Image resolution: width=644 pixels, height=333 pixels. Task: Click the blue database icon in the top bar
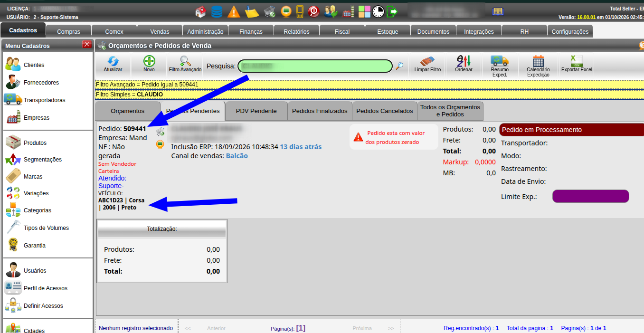[217, 11]
